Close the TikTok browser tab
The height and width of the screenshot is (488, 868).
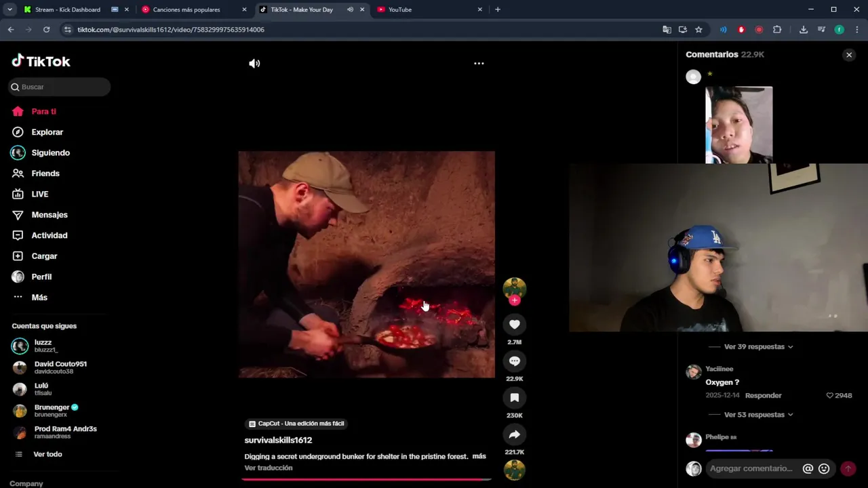362,9
